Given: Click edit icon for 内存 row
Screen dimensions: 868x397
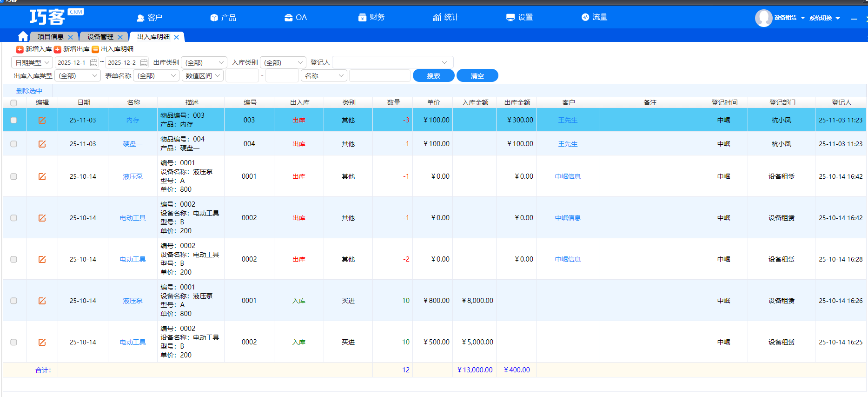Looking at the screenshot, I should coord(42,120).
